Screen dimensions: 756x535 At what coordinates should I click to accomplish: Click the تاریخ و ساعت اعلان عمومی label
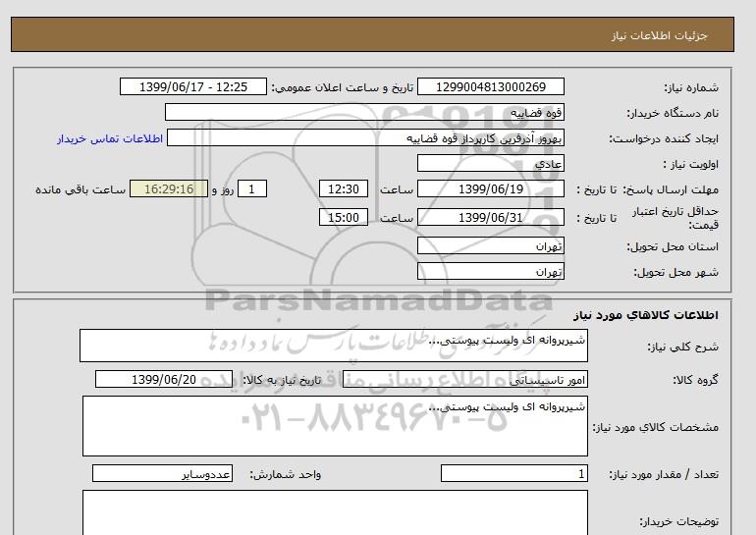(x=343, y=87)
